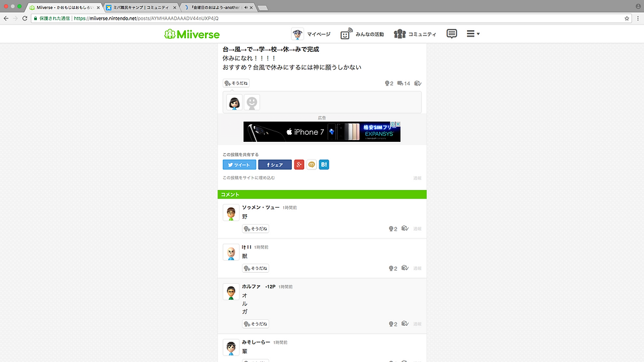
Task: Click the main post's played-check icon
Action: point(418,83)
